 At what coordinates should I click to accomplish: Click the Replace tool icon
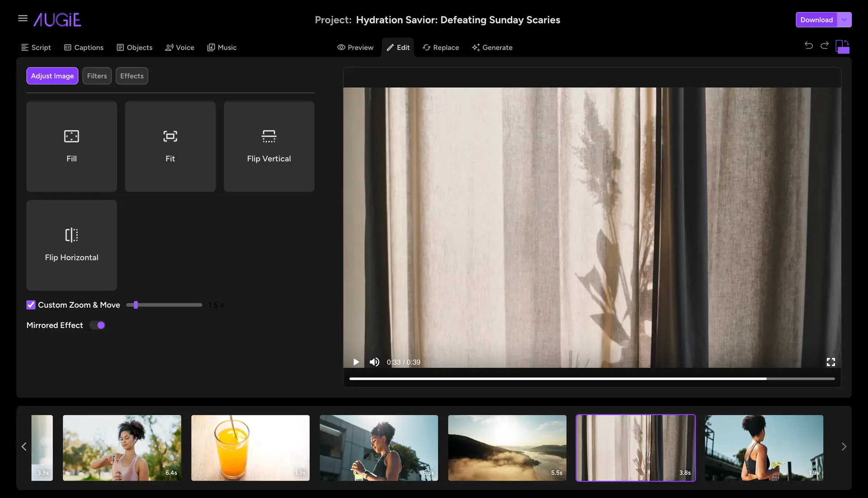tap(426, 47)
